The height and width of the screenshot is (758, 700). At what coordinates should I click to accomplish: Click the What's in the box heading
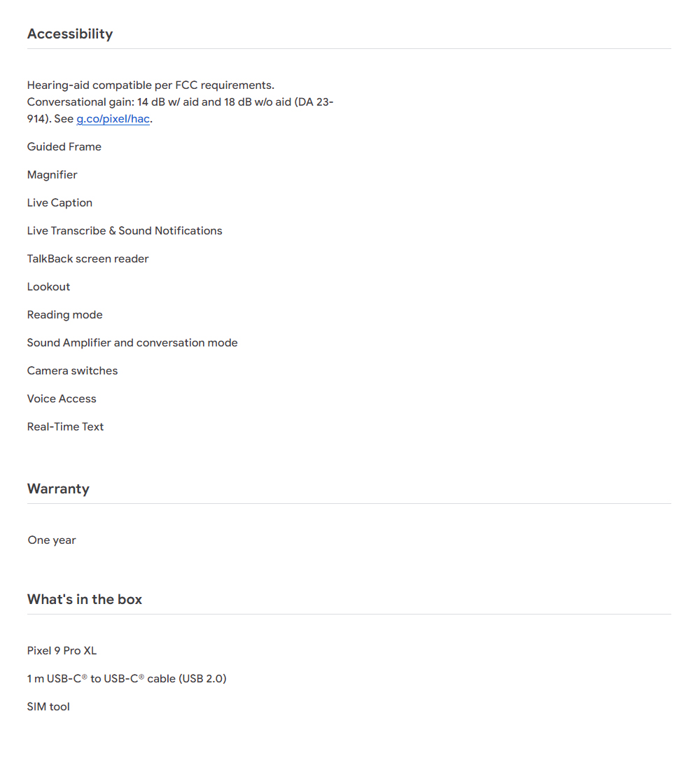tap(85, 599)
